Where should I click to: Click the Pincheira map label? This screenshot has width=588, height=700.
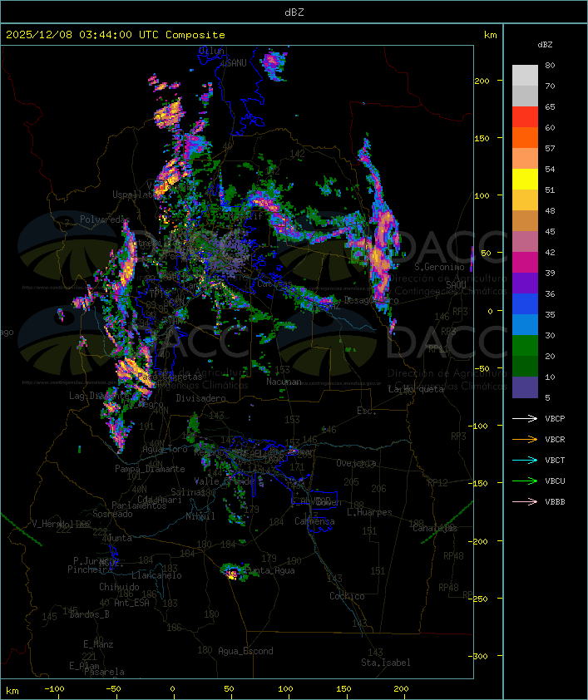pyautogui.click(x=90, y=569)
